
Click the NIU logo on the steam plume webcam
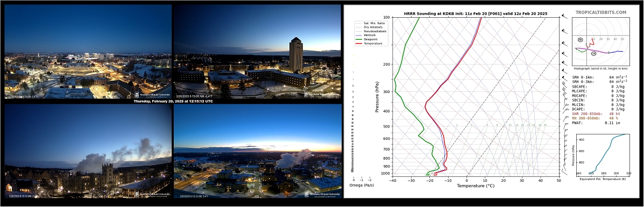(152, 194)
